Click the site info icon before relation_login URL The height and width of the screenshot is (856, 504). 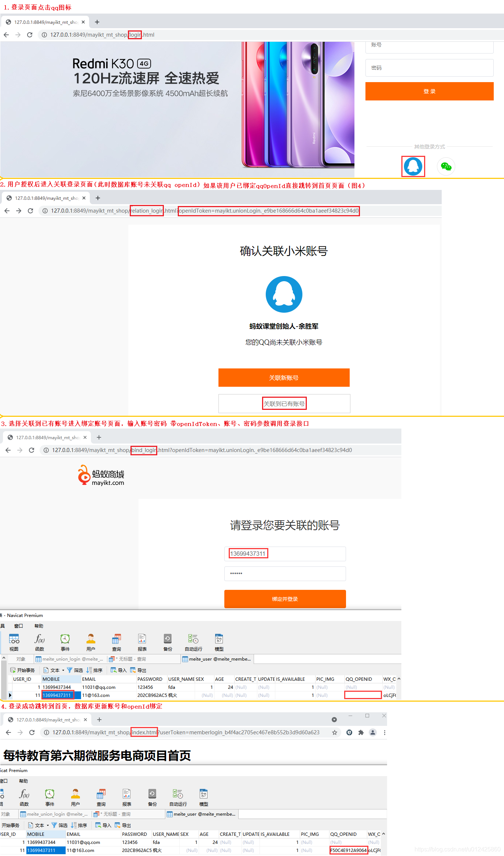pos(45,211)
